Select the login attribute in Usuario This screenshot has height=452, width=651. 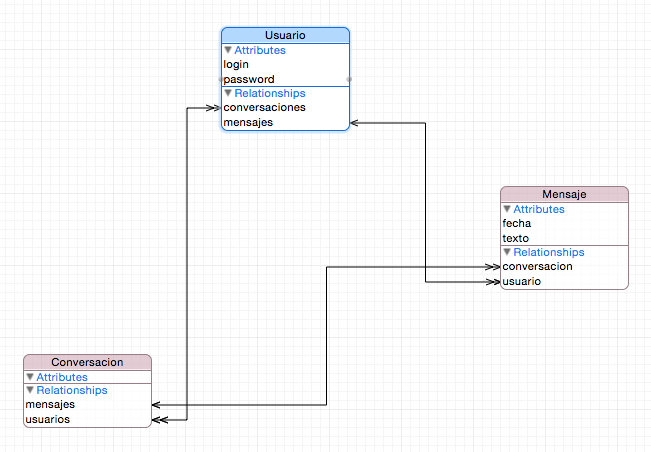point(236,64)
